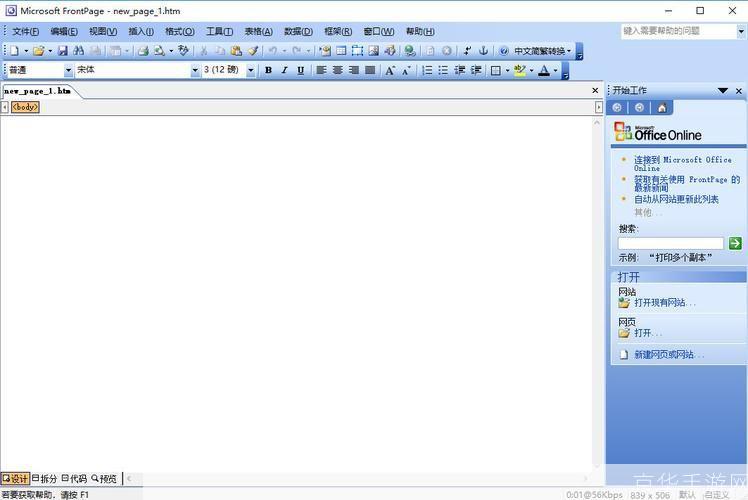Open the Help question mark icon
Image resolution: width=748 pixels, height=500 pixels.
[503, 51]
